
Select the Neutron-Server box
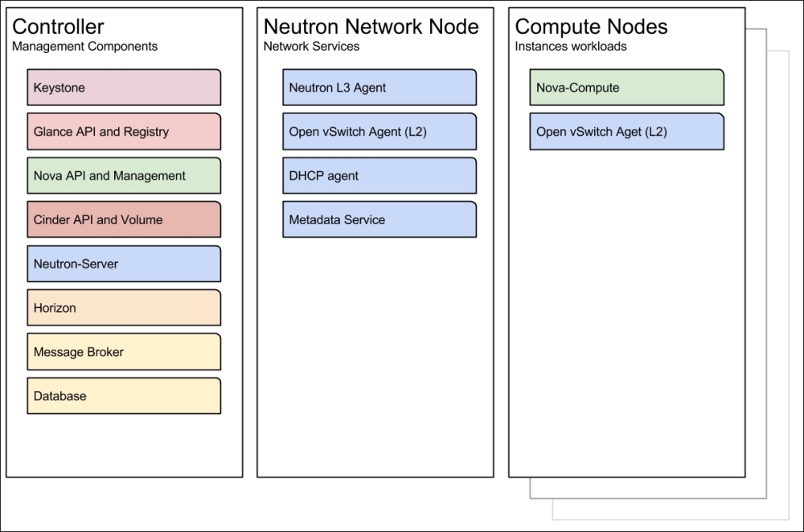coord(124,264)
